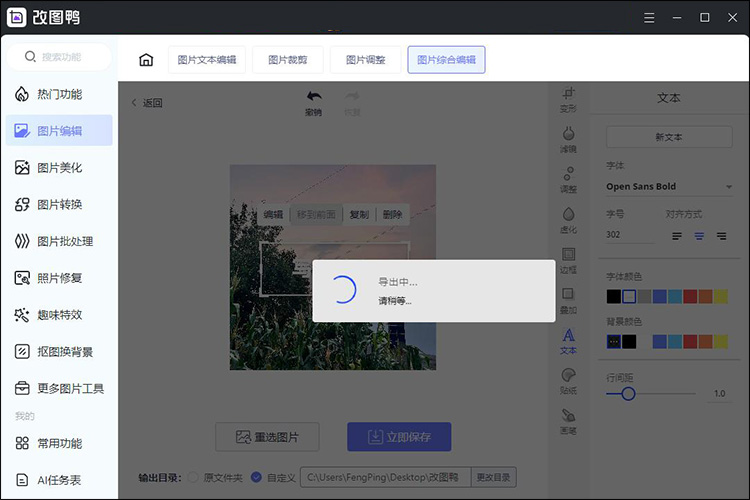Select the 画笔 brush tool
The image size is (750, 500).
[568, 421]
